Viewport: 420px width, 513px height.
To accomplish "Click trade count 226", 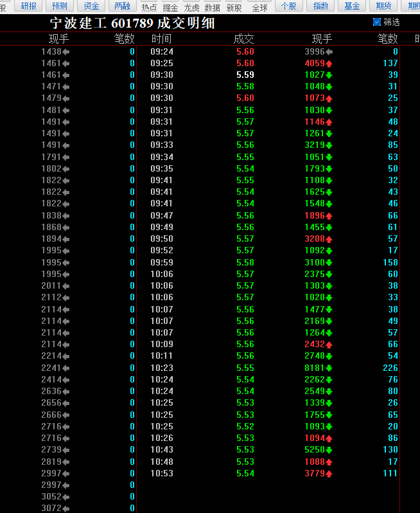I will [x=390, y=368].
